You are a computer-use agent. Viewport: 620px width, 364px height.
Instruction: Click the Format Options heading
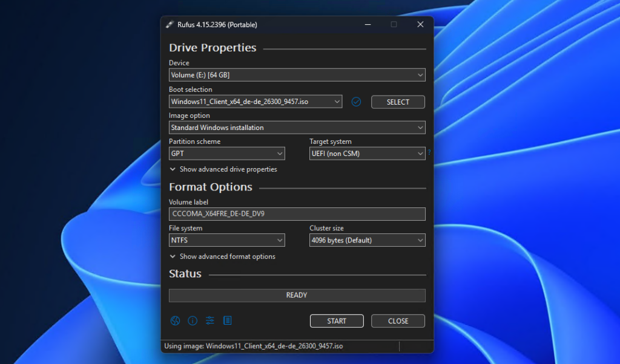[210, 187]
